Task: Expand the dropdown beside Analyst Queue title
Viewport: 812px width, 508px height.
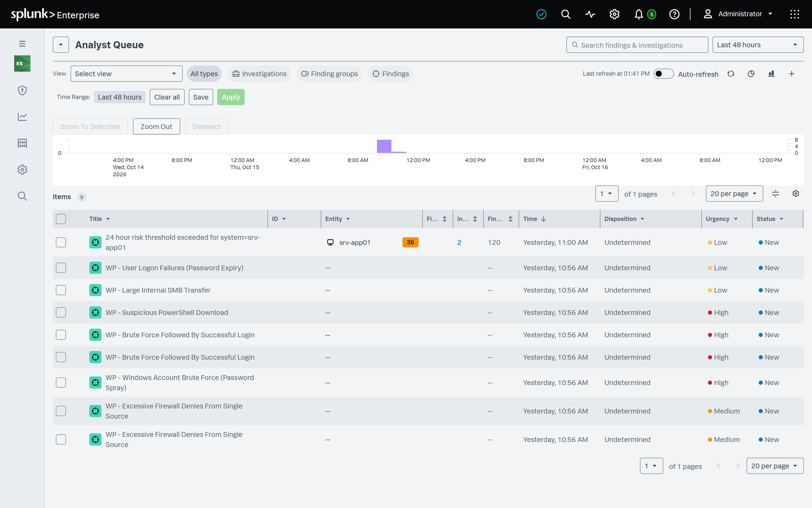Action: 61,45
